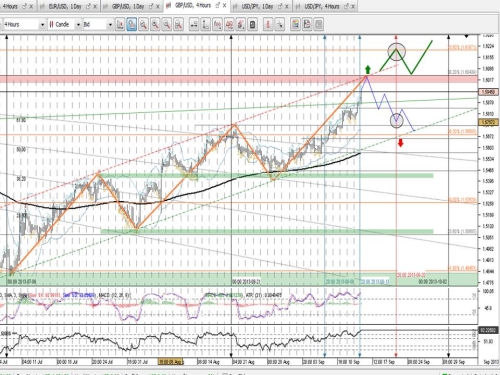Click the grayed-out last toolbar icon
The image size is (500, 375).
319,24
